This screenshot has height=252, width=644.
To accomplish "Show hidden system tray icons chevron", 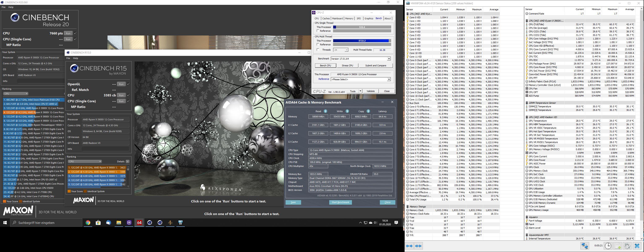I will (x=360, y=223).
